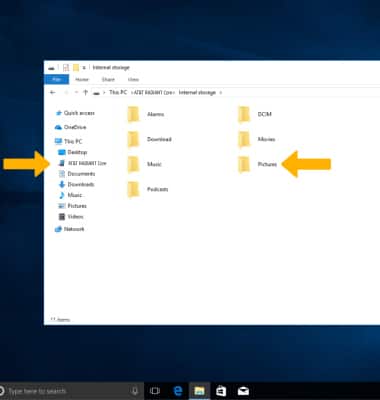Open the Alarms folder
The image size is (380, 400).
tap(146, 114)
